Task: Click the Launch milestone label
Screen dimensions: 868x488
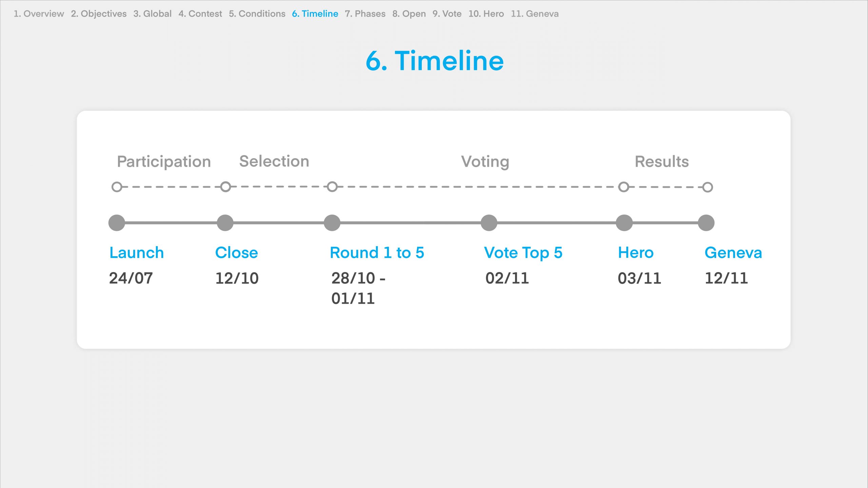Action: [x=137, y=252]
